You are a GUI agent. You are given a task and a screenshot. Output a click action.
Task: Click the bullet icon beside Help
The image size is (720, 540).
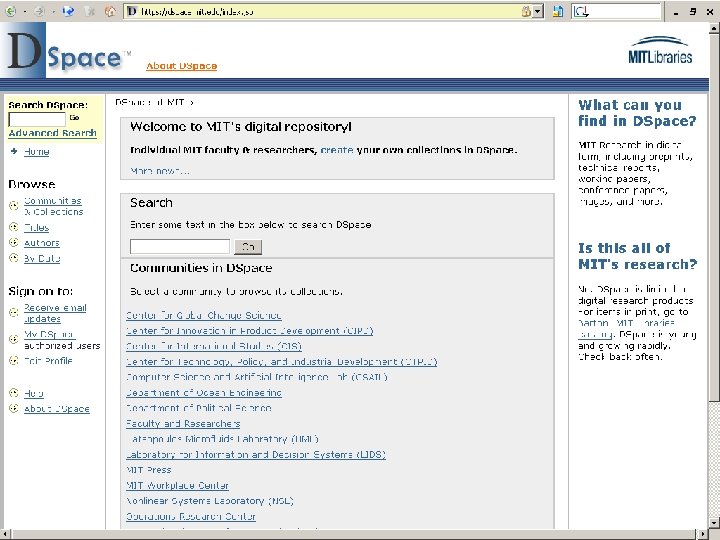pos(14,393)
